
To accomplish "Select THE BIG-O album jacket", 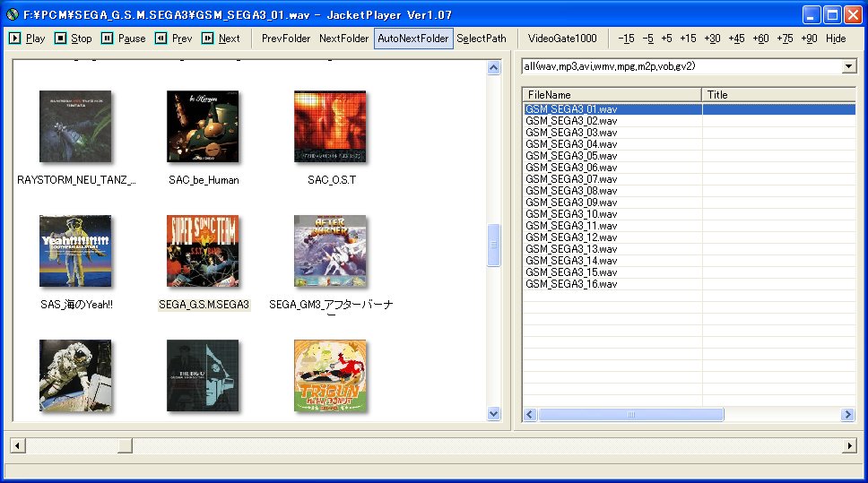I will (203, 375).
